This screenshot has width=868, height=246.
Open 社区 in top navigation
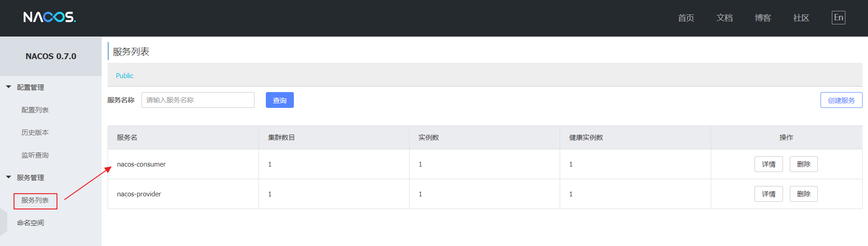point(801,18)
